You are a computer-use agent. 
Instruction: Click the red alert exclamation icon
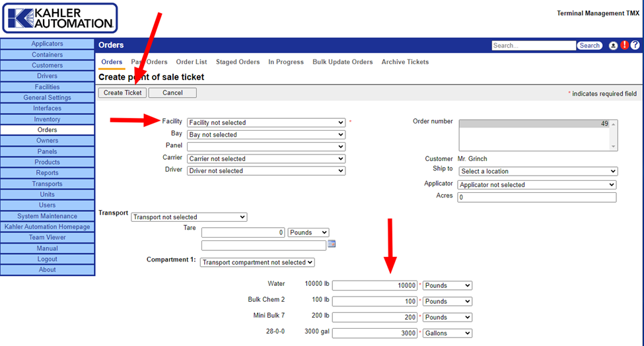pyautogui.click(x=624, y=46)
